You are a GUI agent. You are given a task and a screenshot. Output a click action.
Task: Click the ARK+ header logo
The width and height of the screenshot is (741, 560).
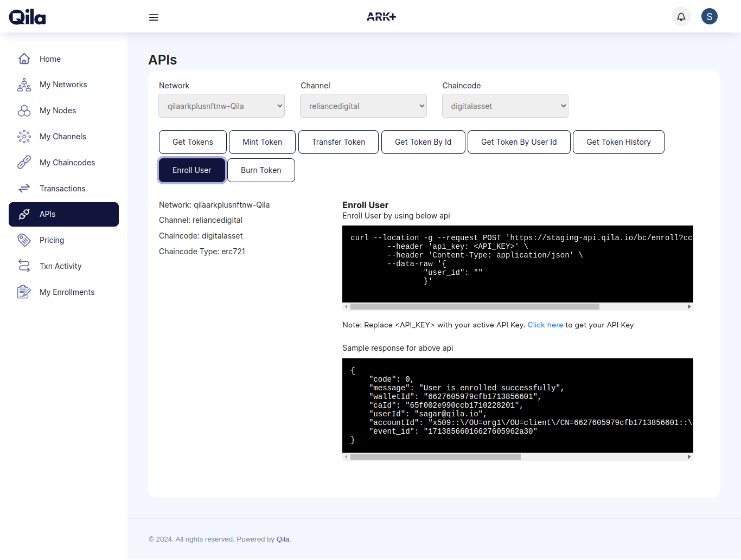point(381,17)
